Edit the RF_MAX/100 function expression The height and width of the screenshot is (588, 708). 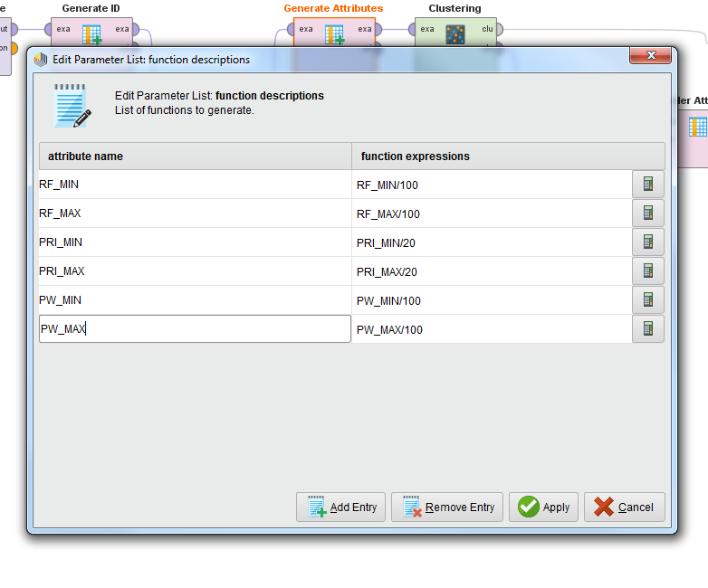tap(492, 213)
